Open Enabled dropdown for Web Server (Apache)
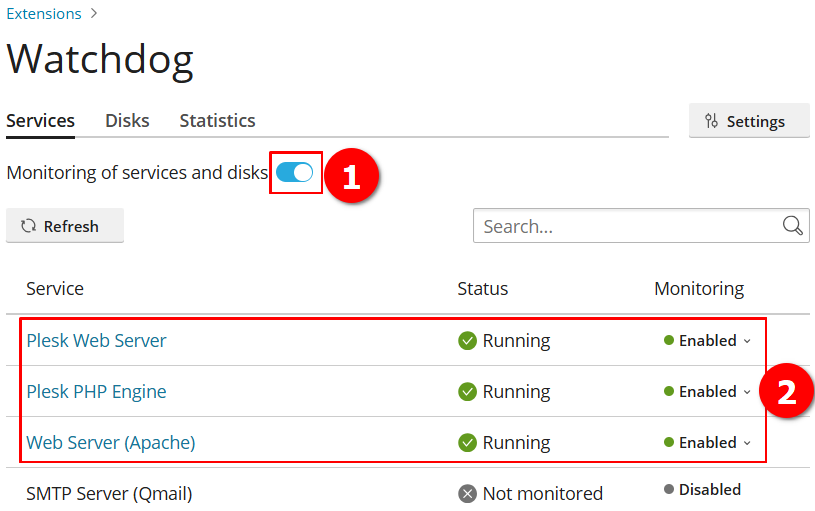This screenshot has width=815, height=511. click(707, 442)
